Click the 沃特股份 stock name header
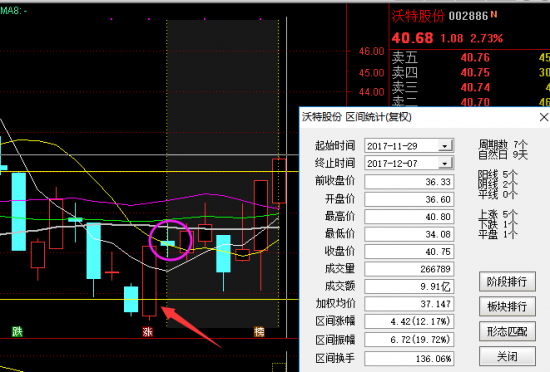The height and width of the screenshot is (372, 550). [x=418, y=16]
